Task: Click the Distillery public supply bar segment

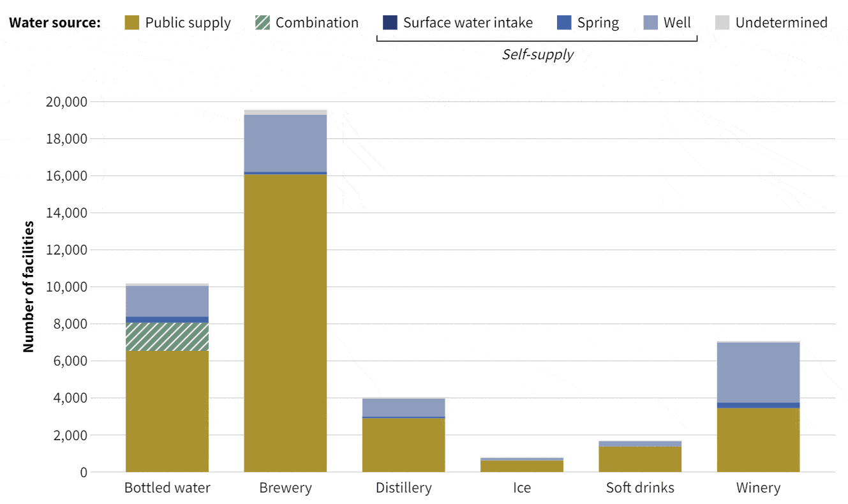Action: [x=403, y=445]
